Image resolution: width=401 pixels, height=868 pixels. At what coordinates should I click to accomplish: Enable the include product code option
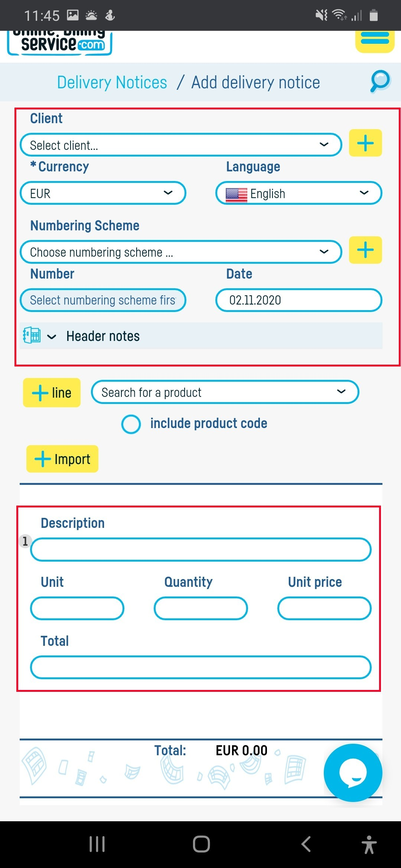[131, 424]
